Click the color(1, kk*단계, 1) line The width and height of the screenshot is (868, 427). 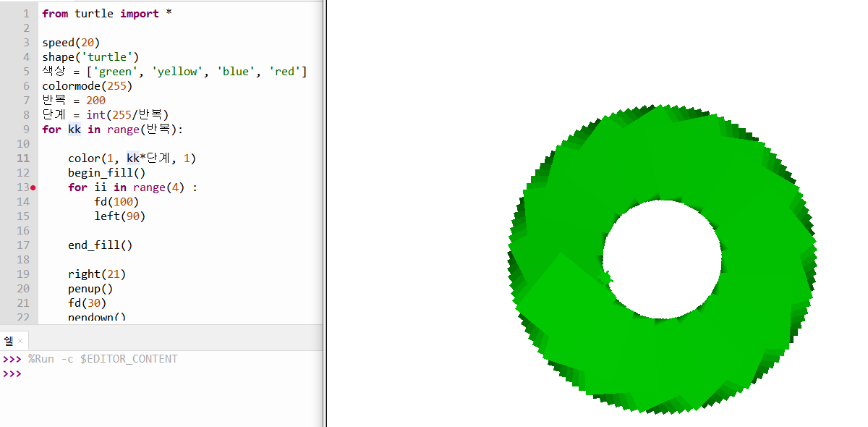[x=132, y=158]
